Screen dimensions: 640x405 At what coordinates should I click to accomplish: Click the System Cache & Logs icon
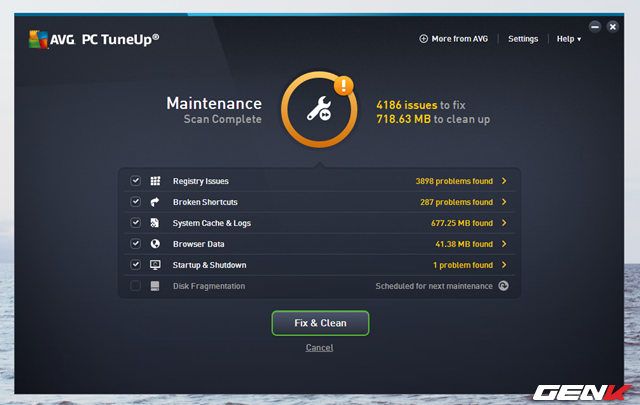coord(155,223)
